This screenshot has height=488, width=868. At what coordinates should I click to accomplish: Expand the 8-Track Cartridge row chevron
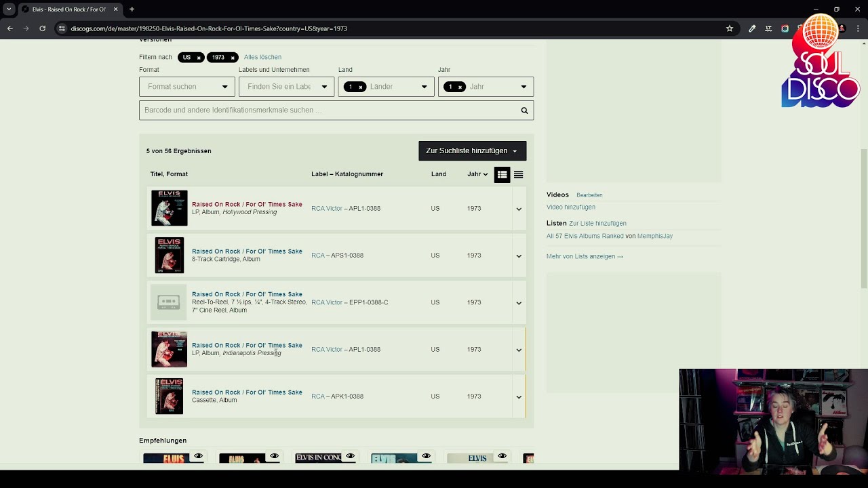click(x=519, y=256)
